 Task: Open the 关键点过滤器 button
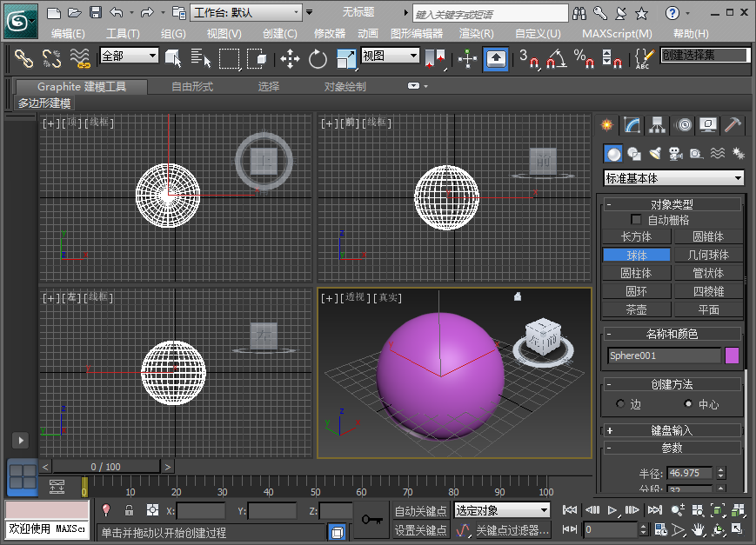tap(512, 530)
